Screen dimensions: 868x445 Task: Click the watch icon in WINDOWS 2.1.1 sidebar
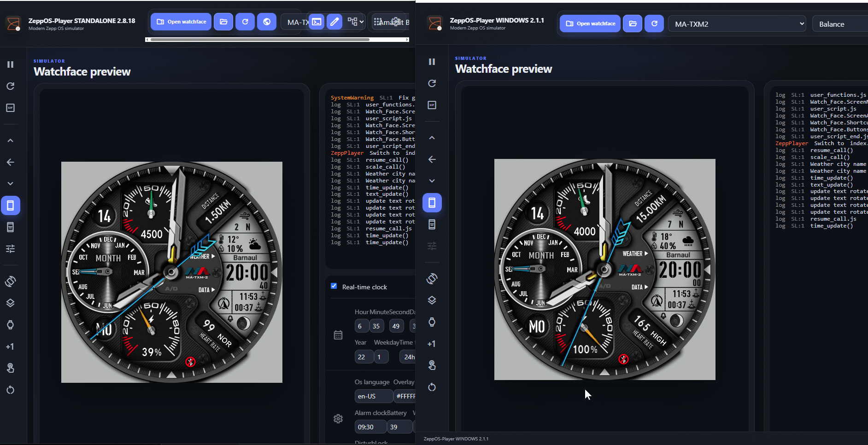click(x=432, y=322)
